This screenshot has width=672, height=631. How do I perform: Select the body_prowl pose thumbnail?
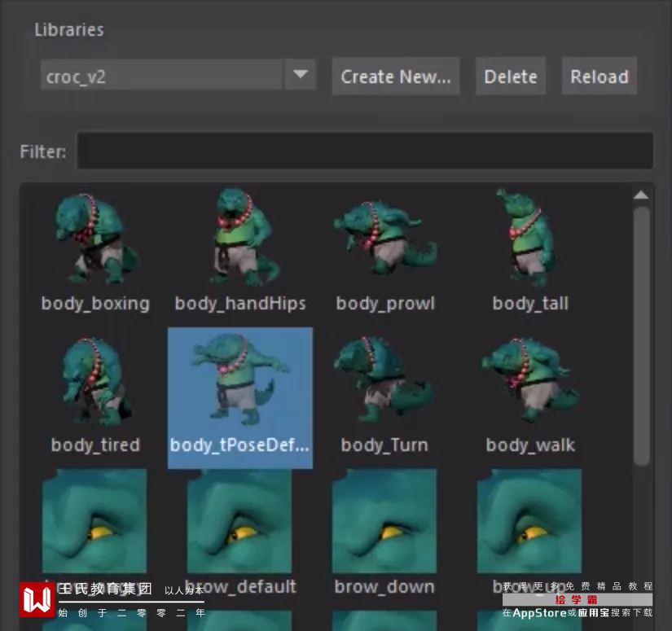point(384,239)
